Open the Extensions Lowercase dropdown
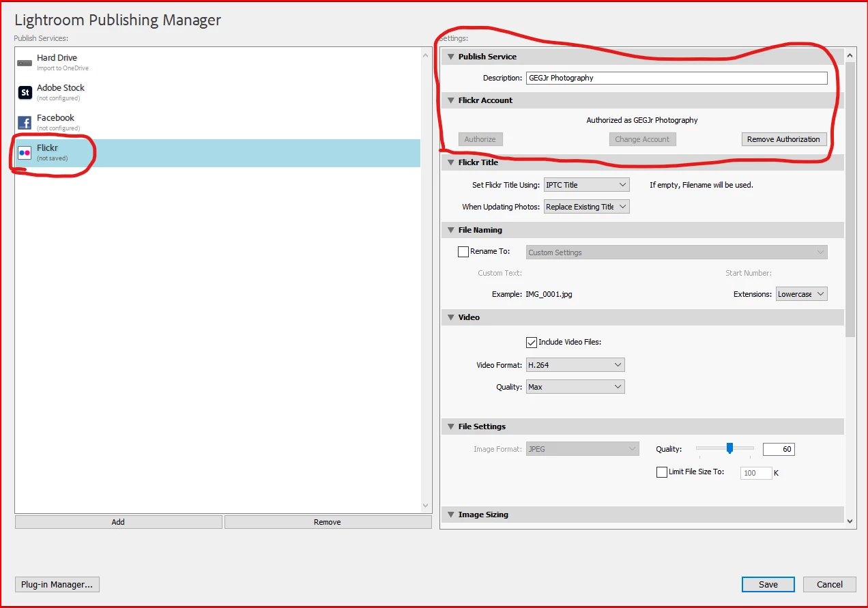The image size is (868, 608). tap(801, 294)
